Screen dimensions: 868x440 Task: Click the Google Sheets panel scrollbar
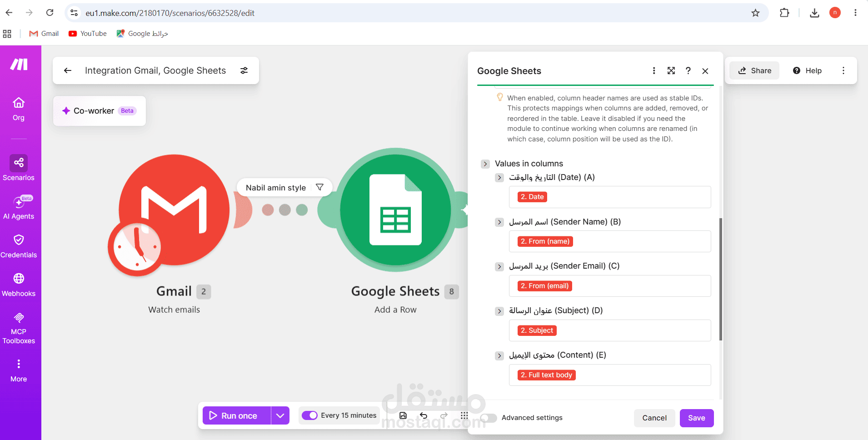(x=721, y=279)
